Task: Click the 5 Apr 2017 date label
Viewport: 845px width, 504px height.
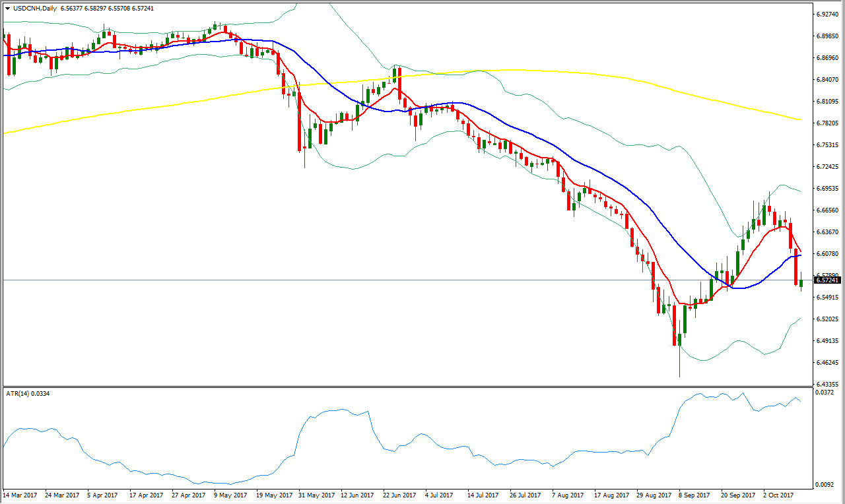Action: click(x=102, y=494)
